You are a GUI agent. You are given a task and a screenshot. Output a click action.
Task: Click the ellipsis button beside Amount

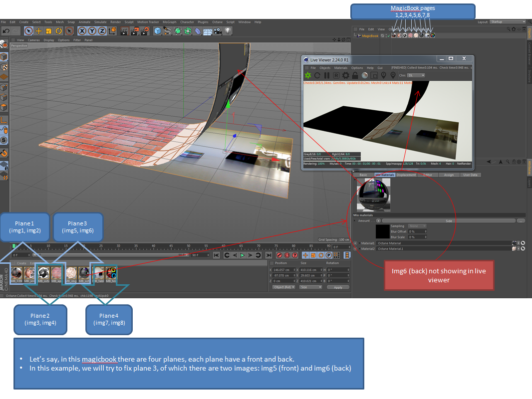tap(521, 220)
